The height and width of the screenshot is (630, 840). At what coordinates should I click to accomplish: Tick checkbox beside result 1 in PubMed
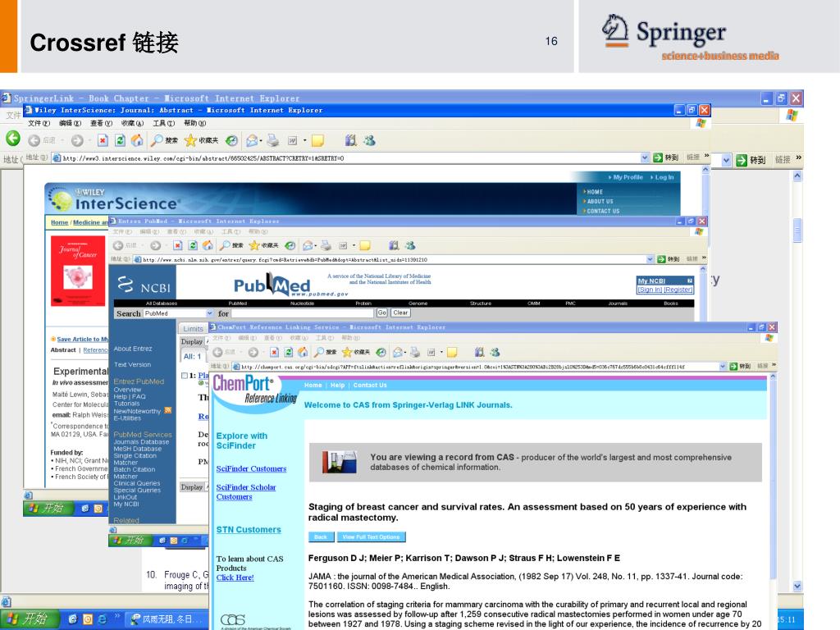coord(185,376)
